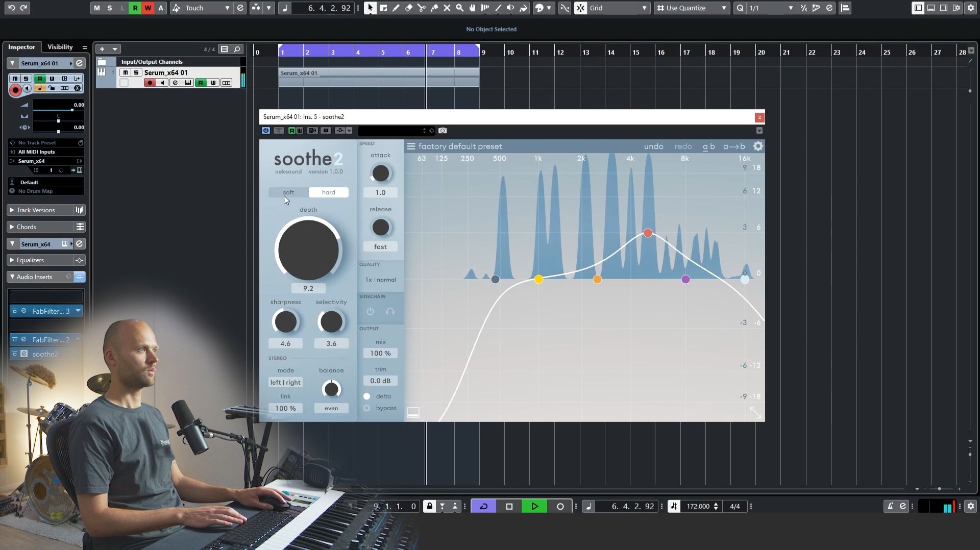The image size is (980, 550).
Task: Select the Mute X tool
Action: [447, 8]
